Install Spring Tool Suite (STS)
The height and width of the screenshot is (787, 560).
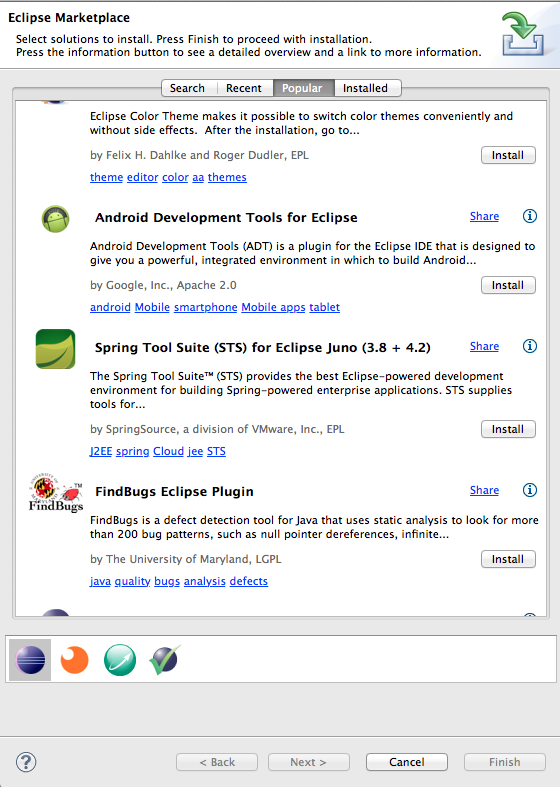[508, 429]
